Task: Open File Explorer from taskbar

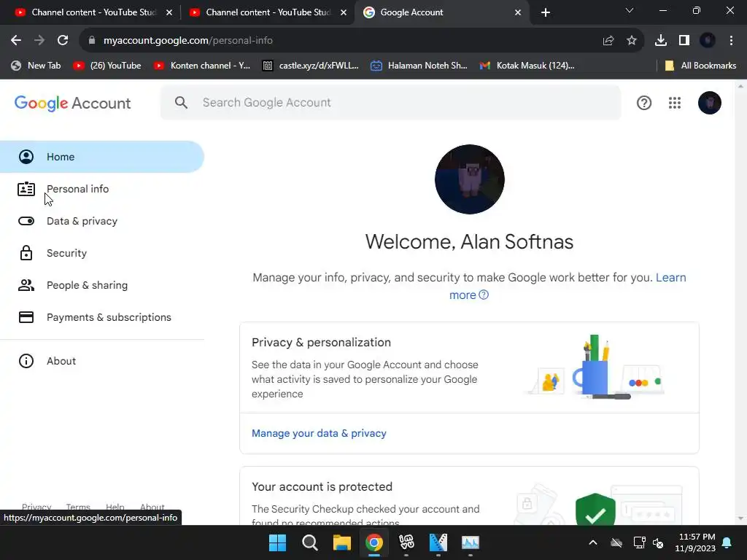Action: [x=341, y=542]
